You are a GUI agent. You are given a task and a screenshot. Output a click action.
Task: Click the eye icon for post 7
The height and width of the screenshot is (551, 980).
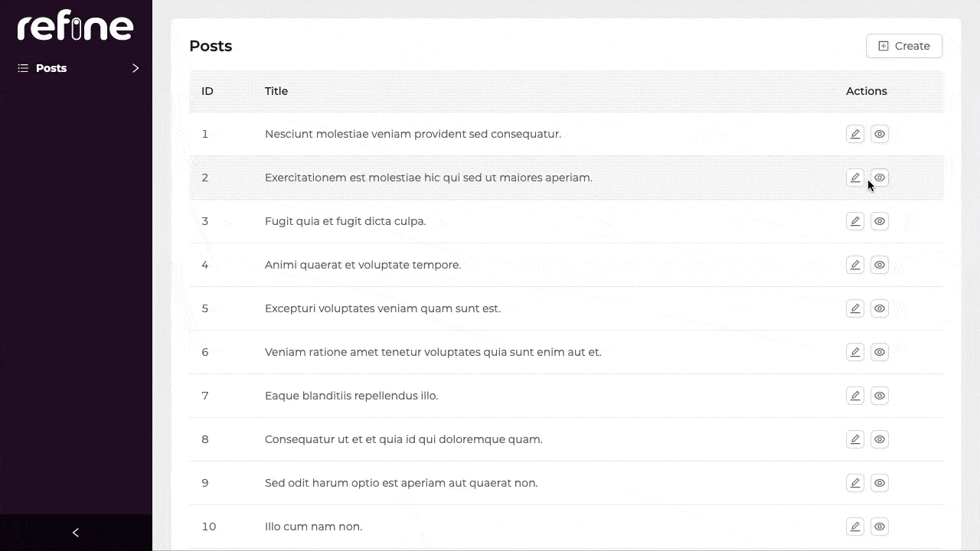pos(880,396)
